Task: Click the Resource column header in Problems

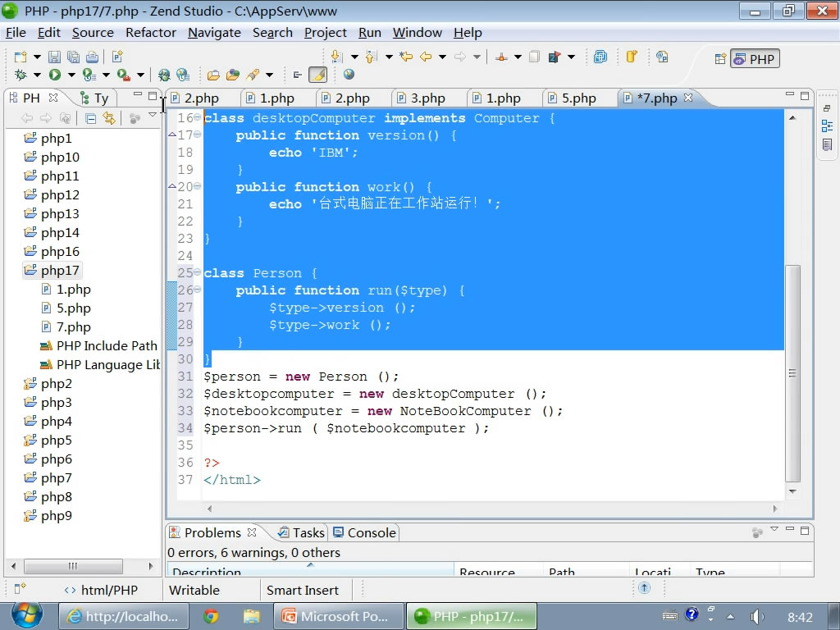Action: pyautogui.click(x=498, y=570)
